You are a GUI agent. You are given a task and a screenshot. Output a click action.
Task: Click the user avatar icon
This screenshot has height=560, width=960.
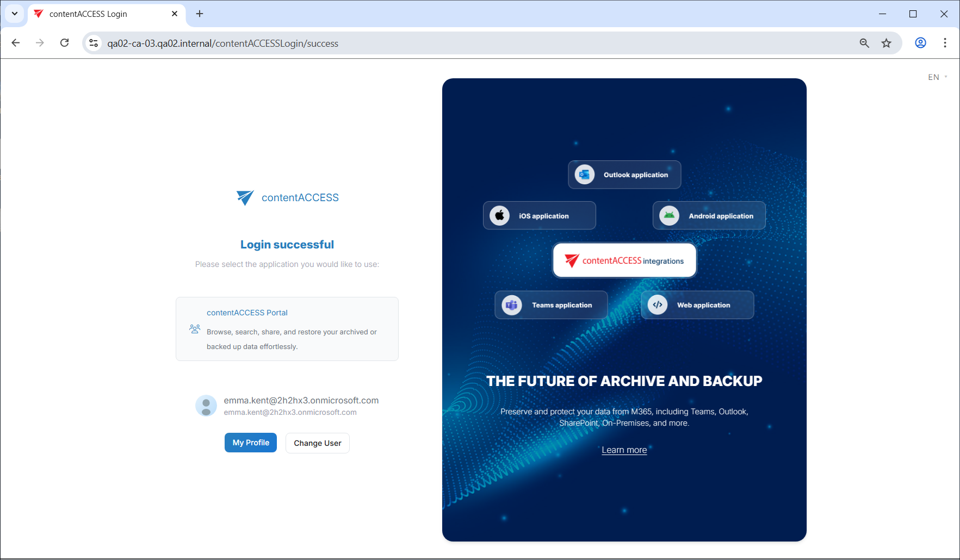point(206,406)
